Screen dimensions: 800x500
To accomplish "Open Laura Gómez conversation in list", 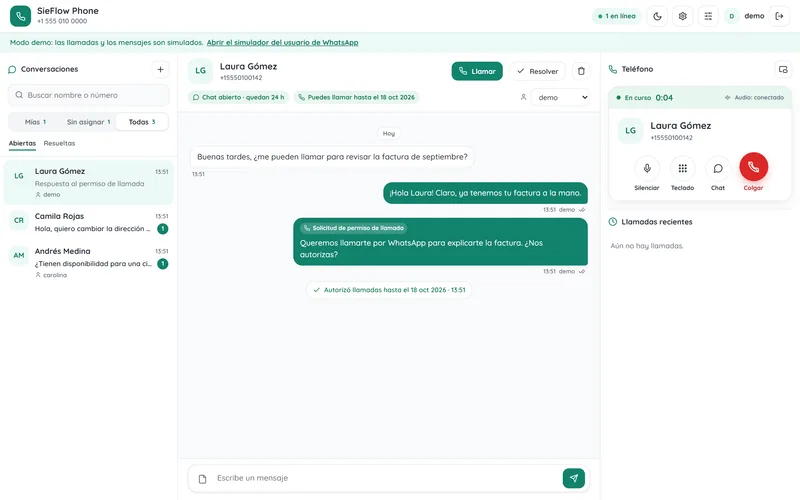I will 89,182.
